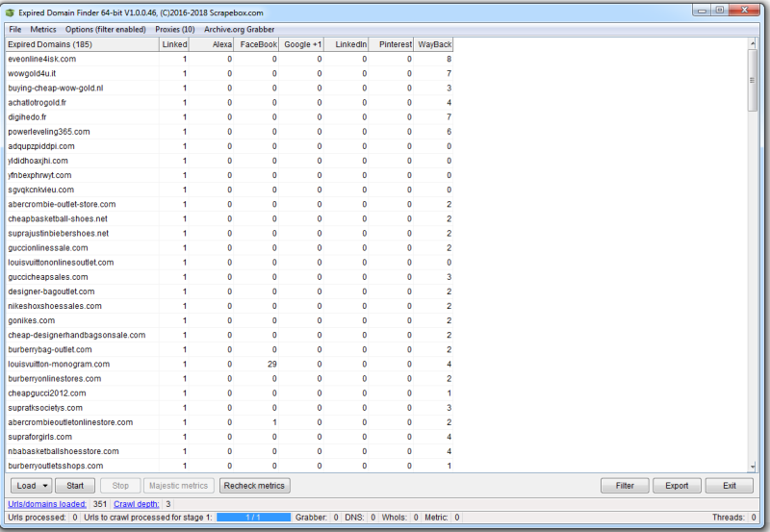Sort by Expired Domains column header
Viewport: 770px width, 532px height.
click(83, 44)
